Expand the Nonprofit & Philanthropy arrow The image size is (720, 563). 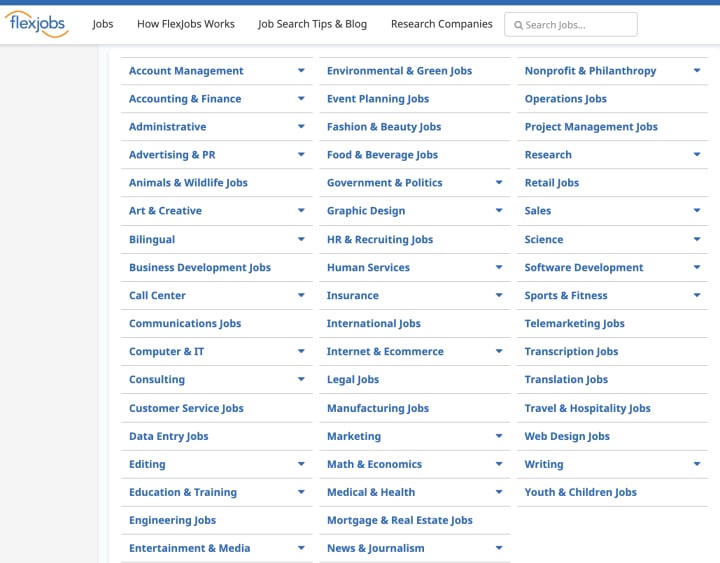(697, 71)
